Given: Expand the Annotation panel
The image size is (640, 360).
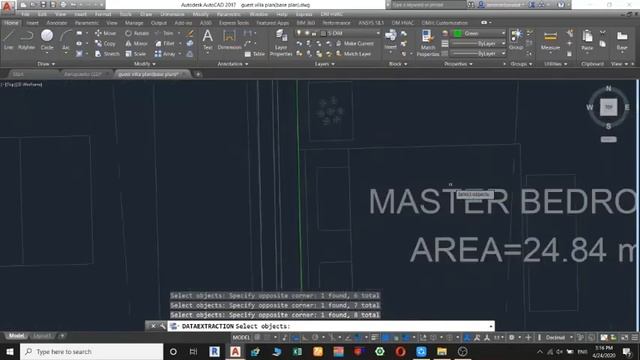Looking at the screenshot, I should click(233, 64).
